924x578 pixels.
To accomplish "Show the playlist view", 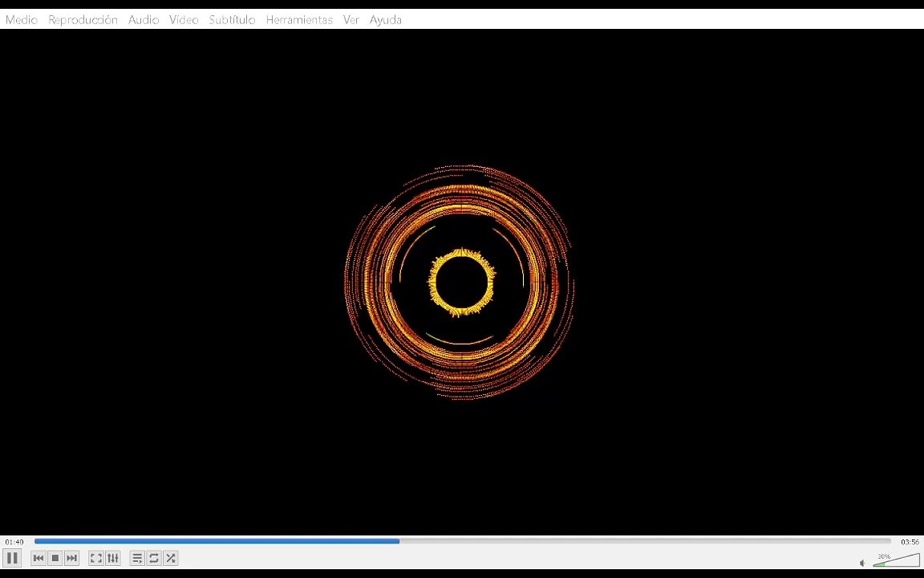I will 137,558.
